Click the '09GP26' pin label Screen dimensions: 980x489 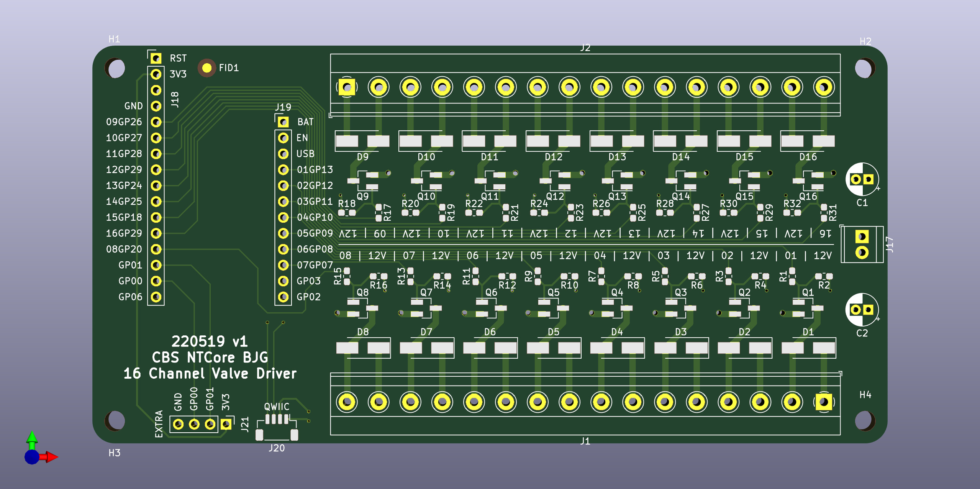[124, 122]
